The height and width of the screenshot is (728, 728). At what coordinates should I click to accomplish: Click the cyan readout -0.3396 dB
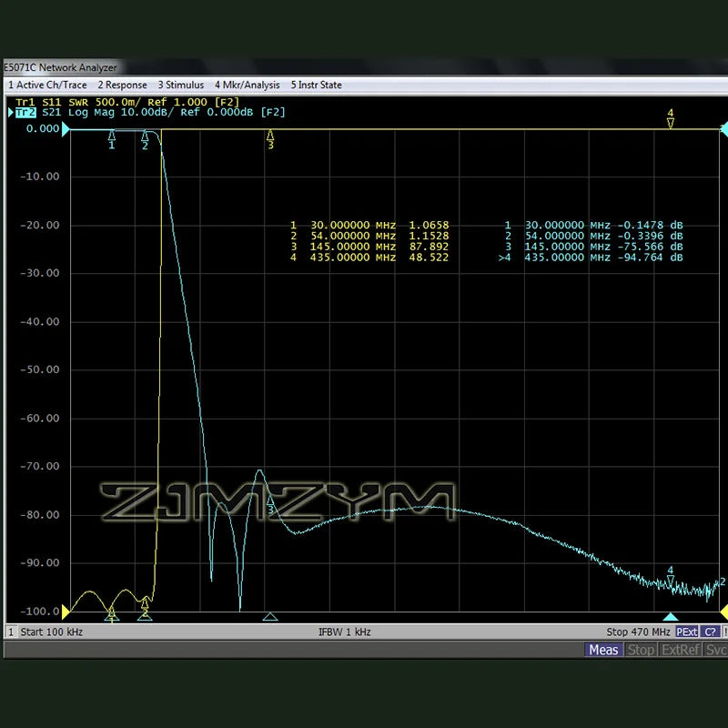tap(650, 236)
